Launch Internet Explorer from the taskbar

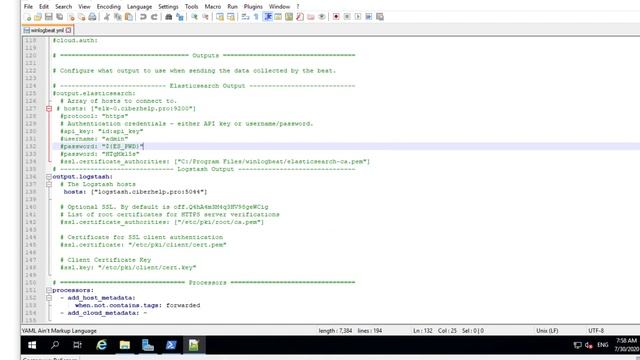[101, 345]
